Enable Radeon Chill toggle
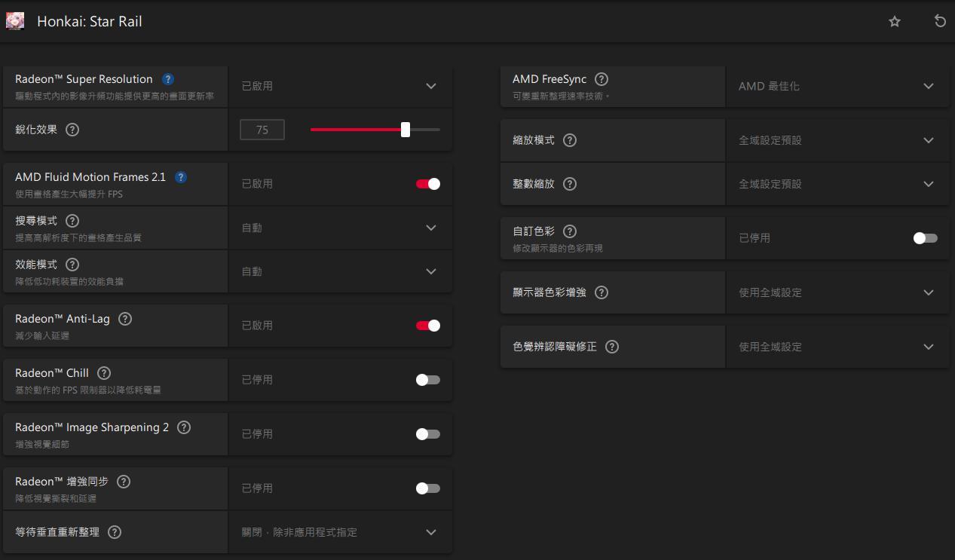This screenshot has height=560, width=955. pos(428,380)
